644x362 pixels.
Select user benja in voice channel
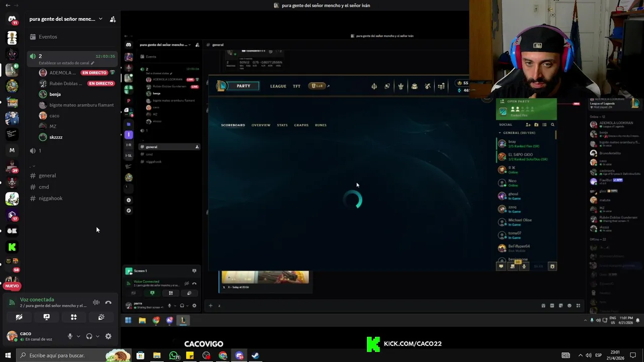coord(55,94)
